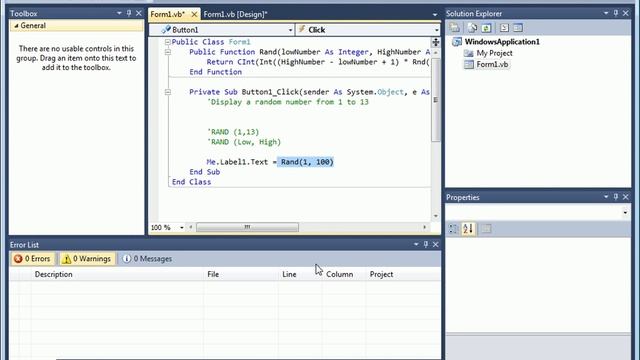Screen dimensions: 640x360
Task: Click the End Class line in code
Action: click(x=191, y=182)
